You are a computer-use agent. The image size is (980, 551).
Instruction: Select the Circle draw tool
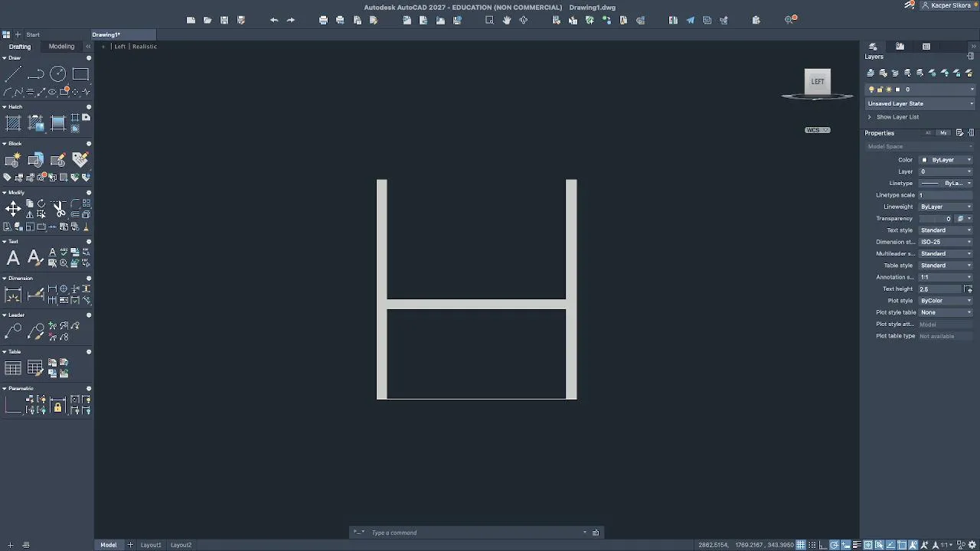58,74
